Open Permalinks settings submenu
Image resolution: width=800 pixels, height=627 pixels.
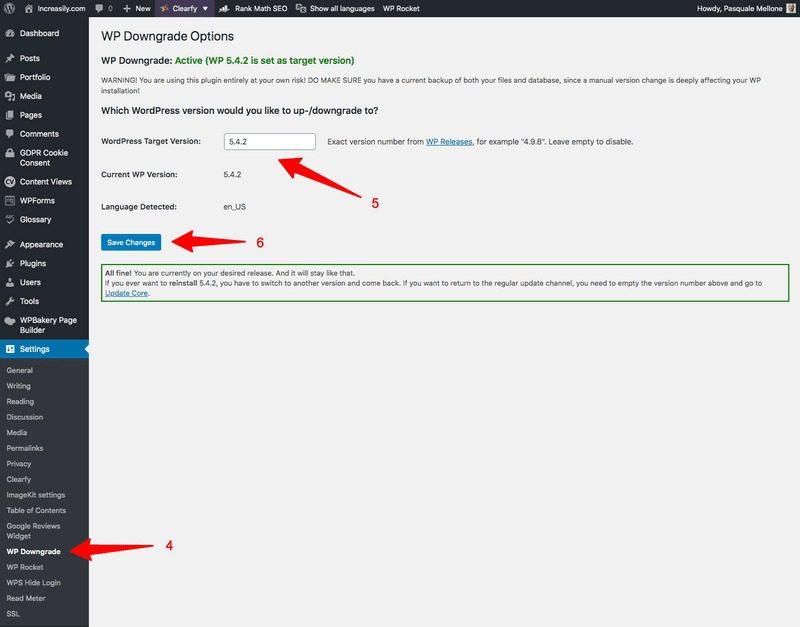(24, 448)
